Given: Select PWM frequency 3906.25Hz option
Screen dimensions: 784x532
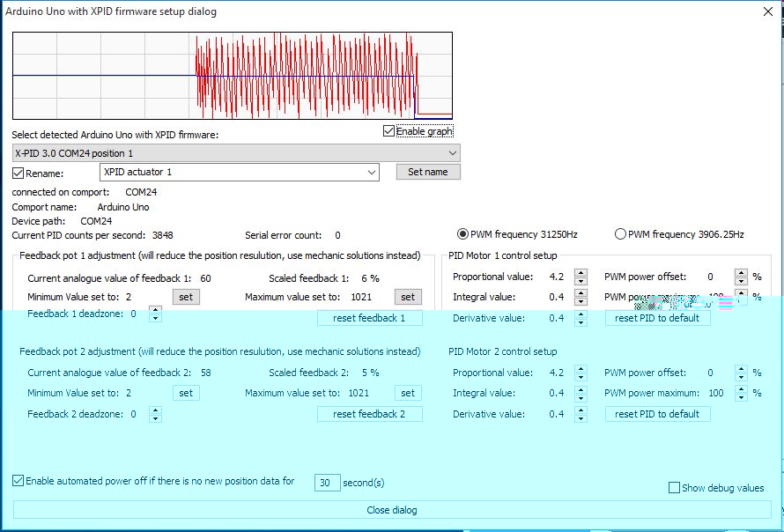Looking at the screenshot, I should tap(620, 234).
